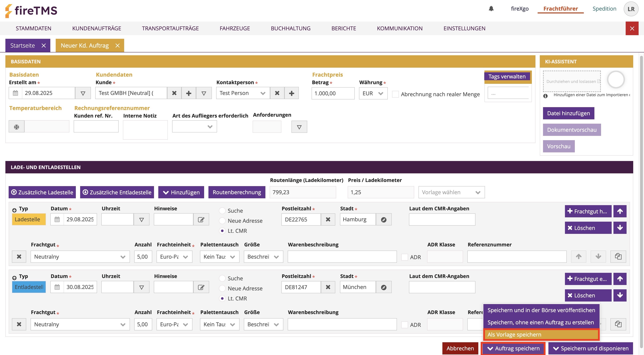Move Ladestelle up with arrow button

point(620,211)
